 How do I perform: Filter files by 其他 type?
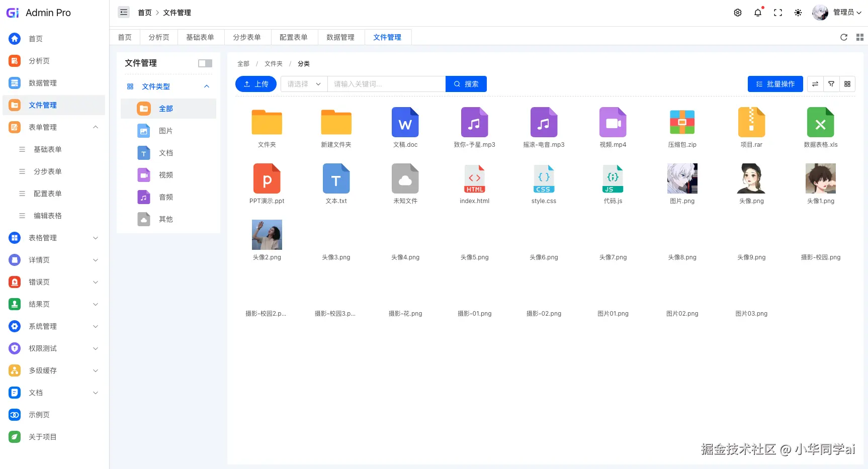[x=168, y=219]
